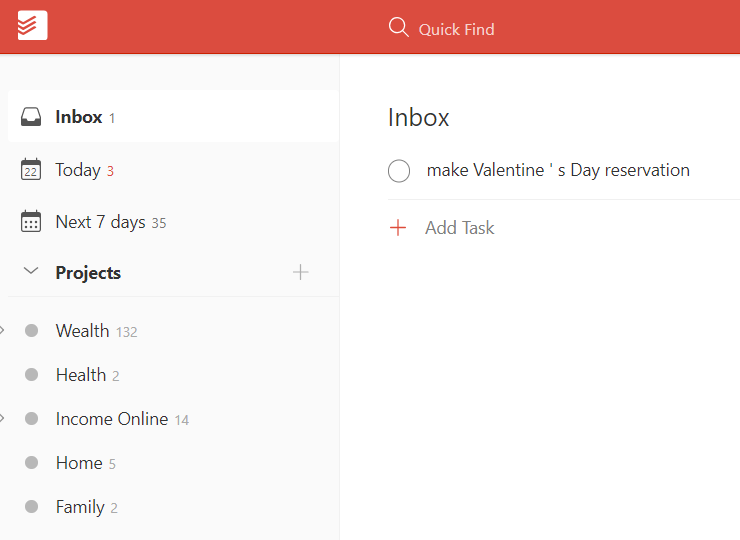Expand the Wealth project arrow

[3, 330]
